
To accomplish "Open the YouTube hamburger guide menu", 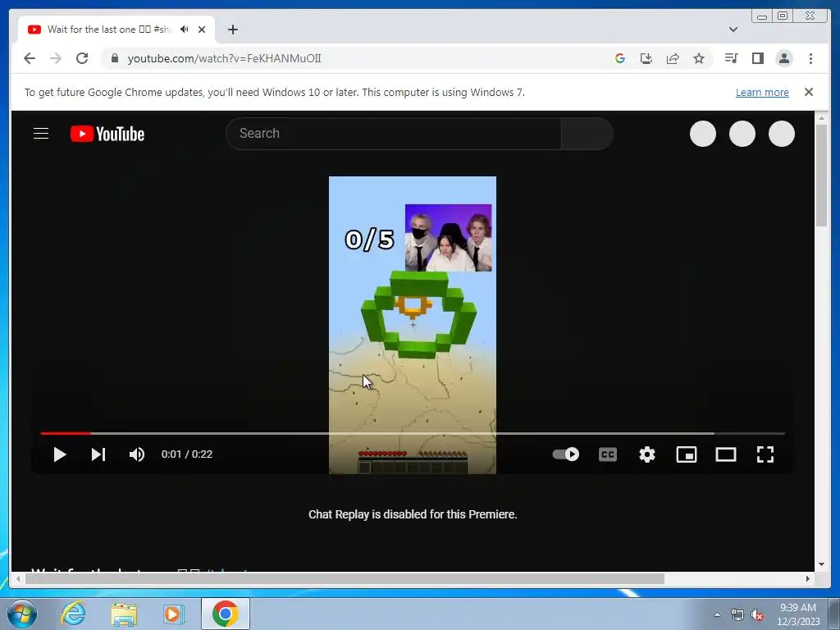I will pos(41,134).
